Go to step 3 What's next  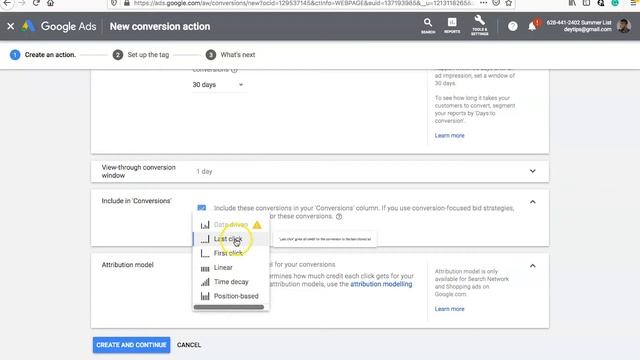tap(231, 55)
